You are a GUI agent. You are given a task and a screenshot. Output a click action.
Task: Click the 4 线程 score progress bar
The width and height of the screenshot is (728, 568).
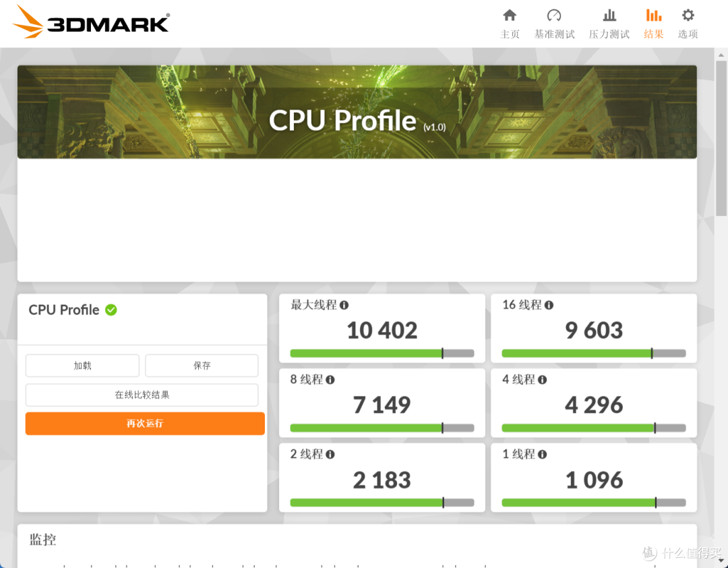(593, 428)
